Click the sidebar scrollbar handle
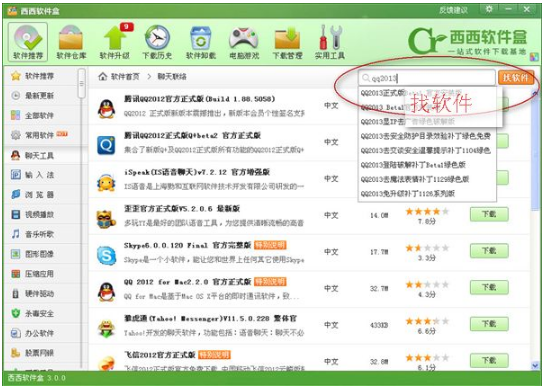 coord(82,83)
